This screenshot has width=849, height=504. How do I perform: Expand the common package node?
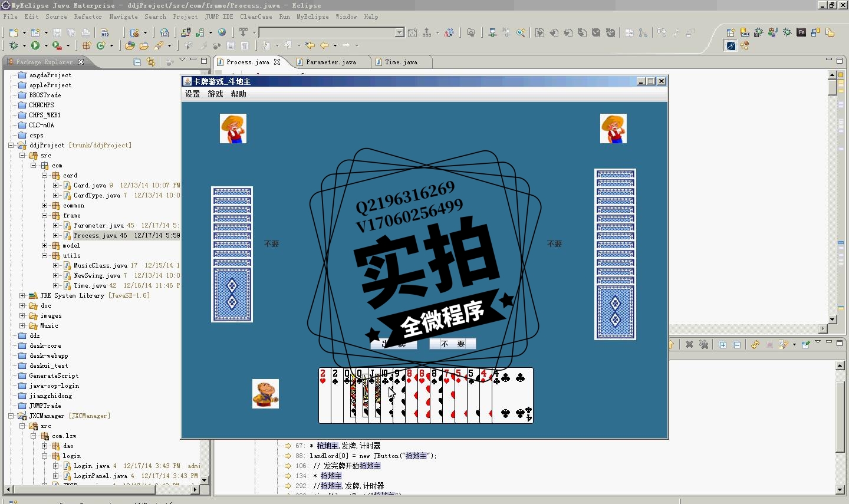[x=45, y=205]
